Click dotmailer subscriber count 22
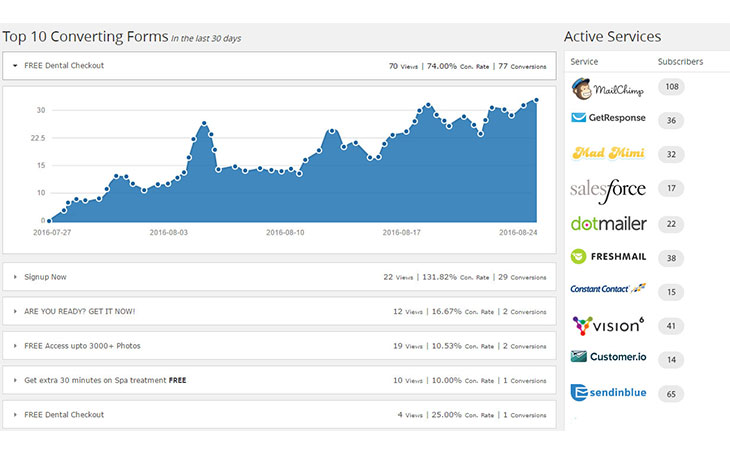 671,224
